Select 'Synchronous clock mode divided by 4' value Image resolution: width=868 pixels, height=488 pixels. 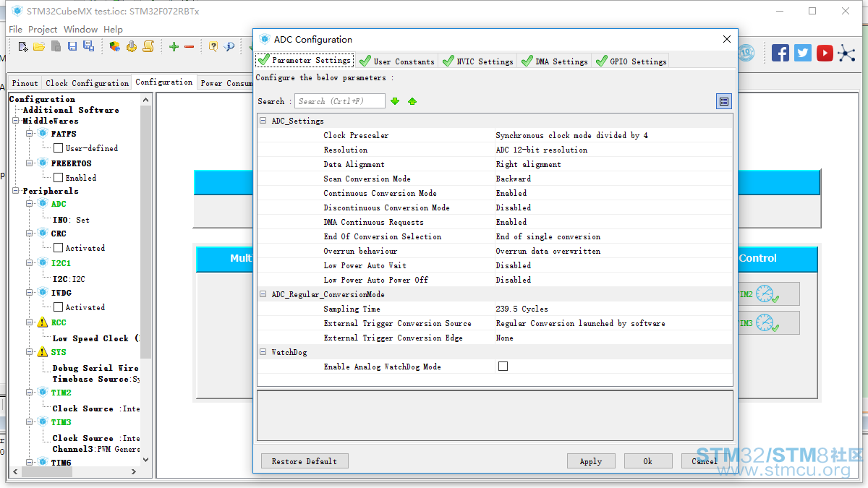(571, 135)
